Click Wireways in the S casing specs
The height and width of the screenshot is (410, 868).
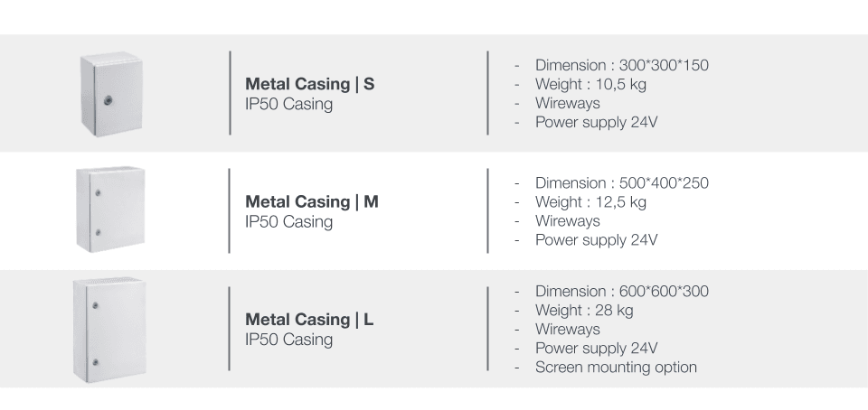tap(568, 103)
